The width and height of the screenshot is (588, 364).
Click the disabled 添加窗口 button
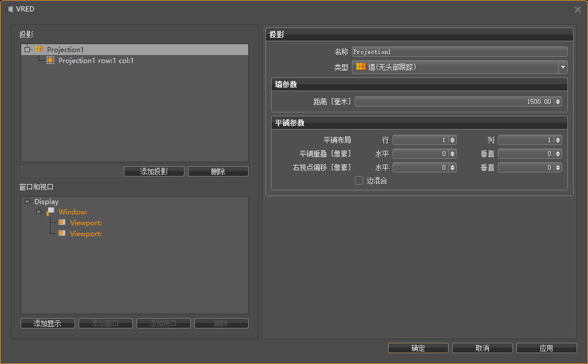click(x=106, y=323)
